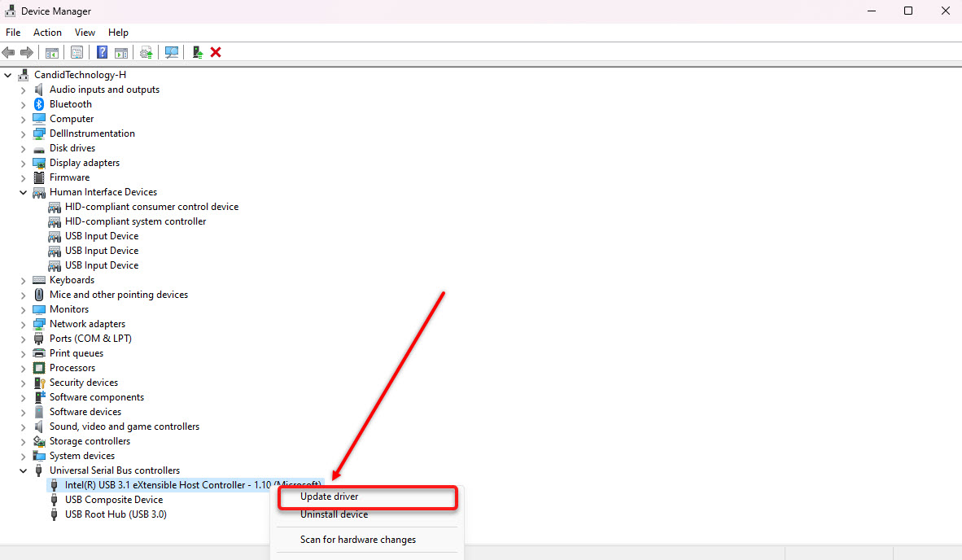Choose Uninstall device from the context menu
This screenshot has width=962, height=560.
tap(332, 514)
